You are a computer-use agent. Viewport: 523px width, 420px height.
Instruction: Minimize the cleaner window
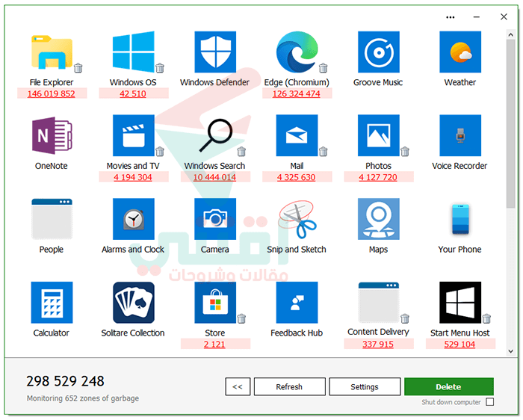tap(477, 17)
